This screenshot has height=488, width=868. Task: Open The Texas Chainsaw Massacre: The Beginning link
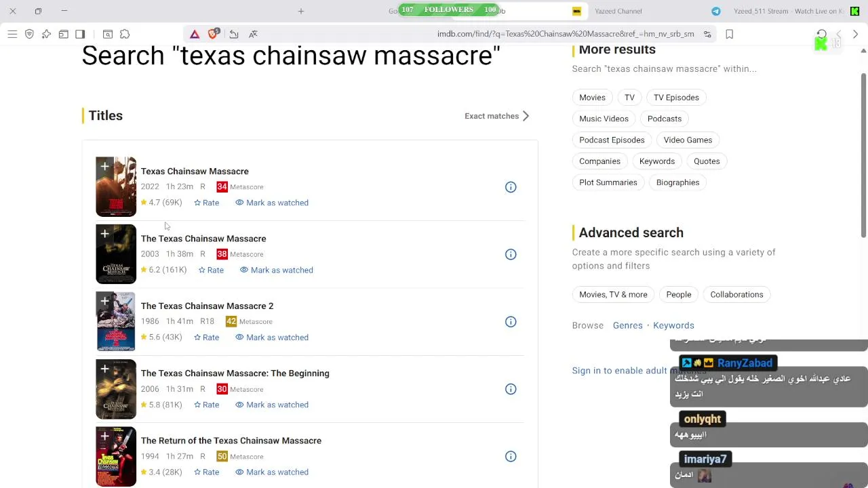[235, 373]
